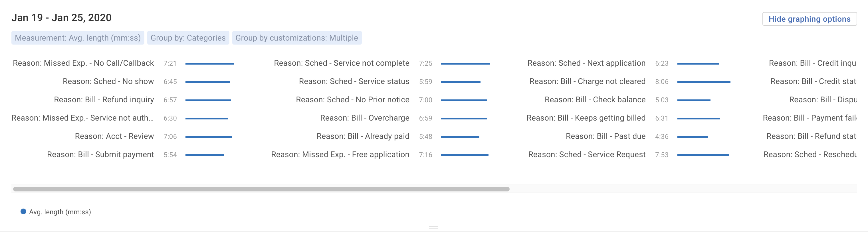Click Reason: Acct - Review label
868x232 pixels.
[x=114, y=136]
